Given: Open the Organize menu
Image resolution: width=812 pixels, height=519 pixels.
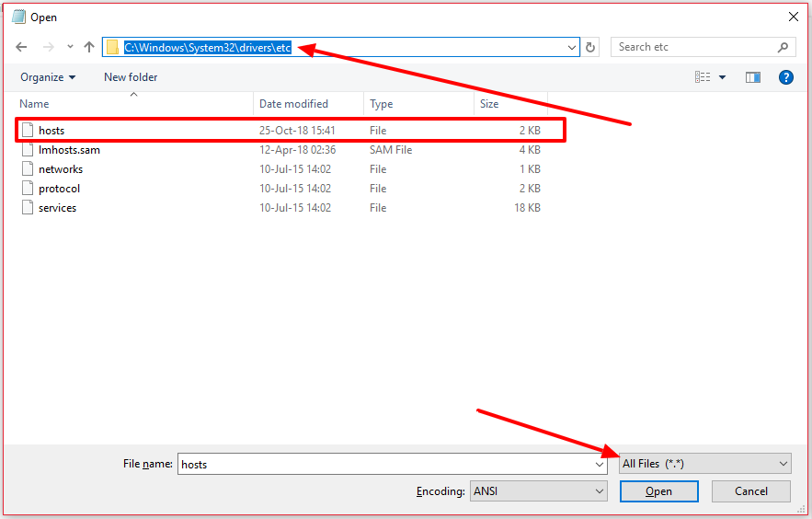Looking at the screenshot, I should point(48,77).
